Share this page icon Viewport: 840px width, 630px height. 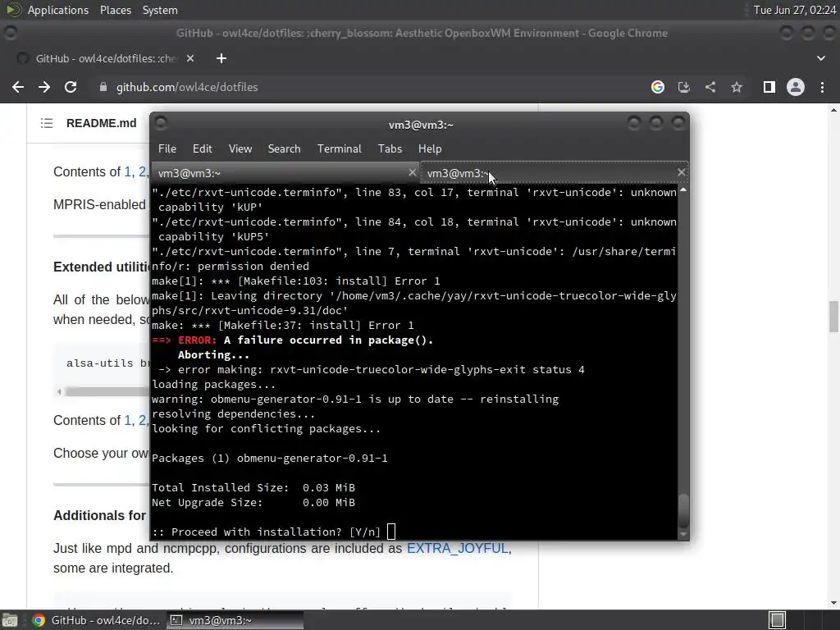click(710, 87)
